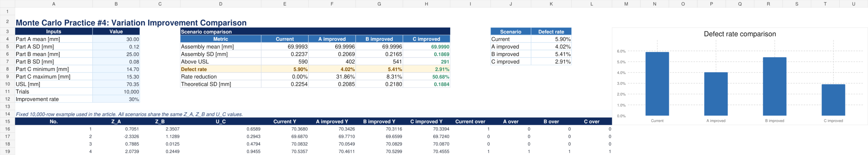
Task: Select Above USL B improved value 541
Action: (379, 61)
